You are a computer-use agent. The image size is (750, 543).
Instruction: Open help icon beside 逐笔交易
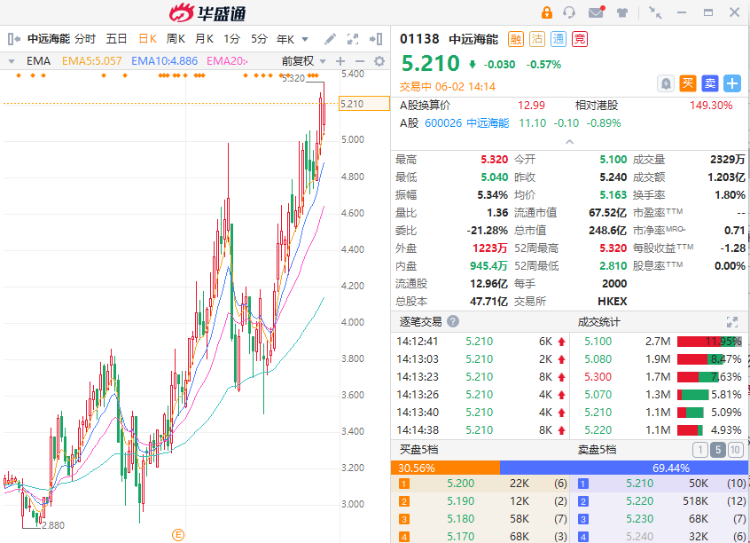point(452,321)
